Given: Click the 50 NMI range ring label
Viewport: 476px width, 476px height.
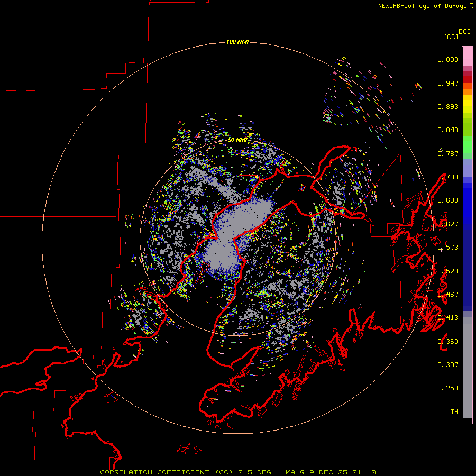Looking at the screenshot, I should (237, 140).
